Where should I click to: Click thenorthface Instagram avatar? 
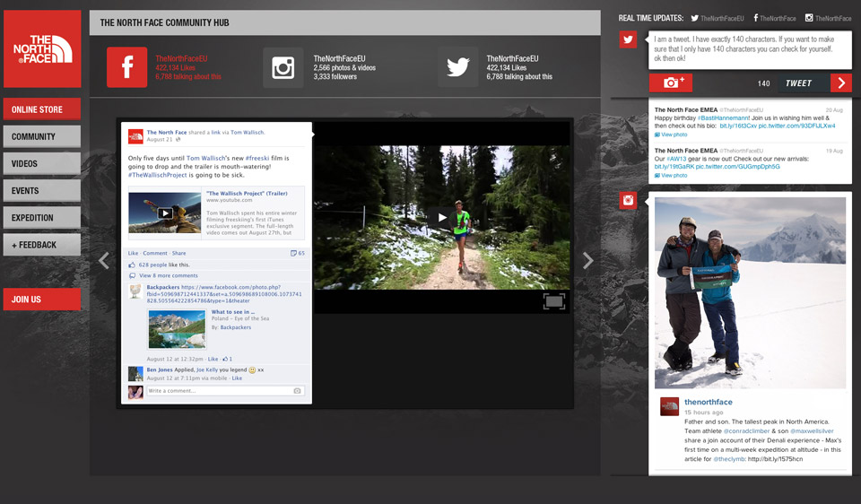669,406
